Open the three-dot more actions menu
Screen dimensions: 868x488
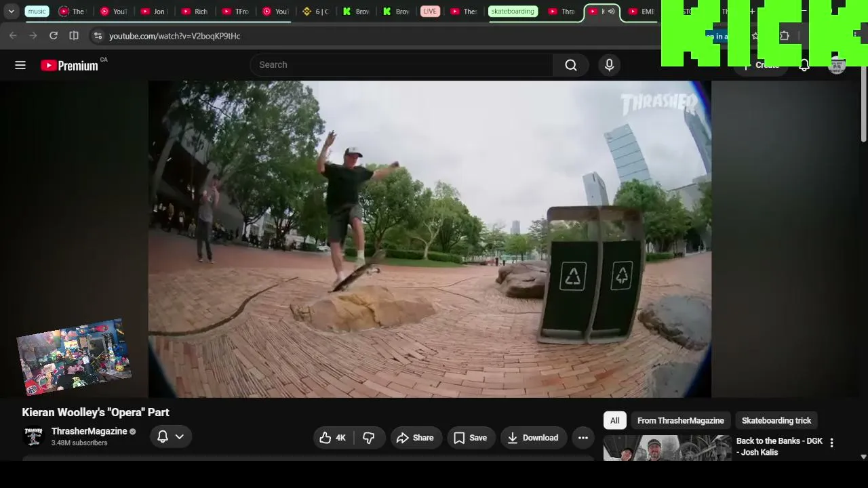click(583, 438)
